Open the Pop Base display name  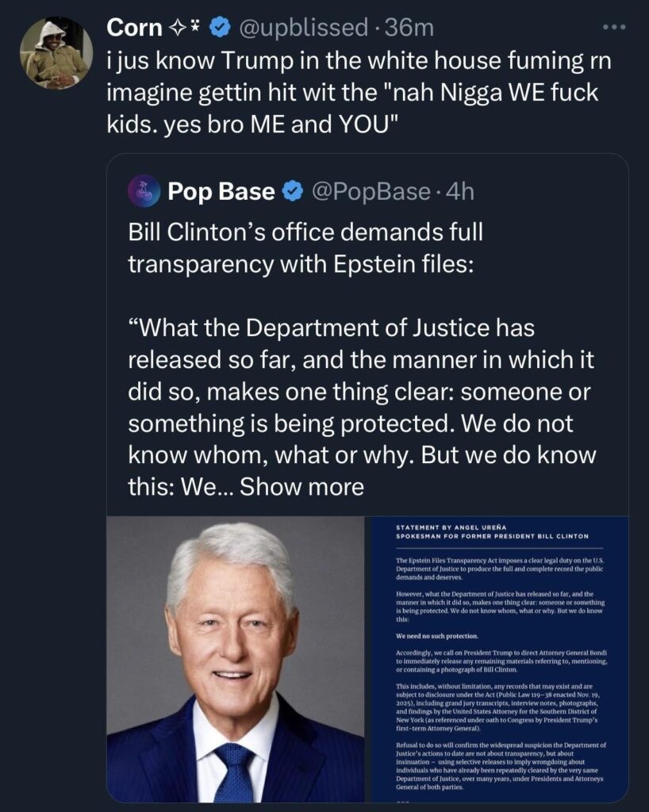pyautogui.click(x=221, y=191)
